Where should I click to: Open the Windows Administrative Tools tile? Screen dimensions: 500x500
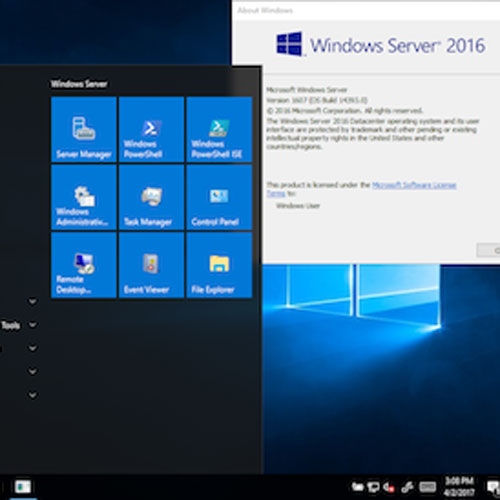[x=84, y=197]
